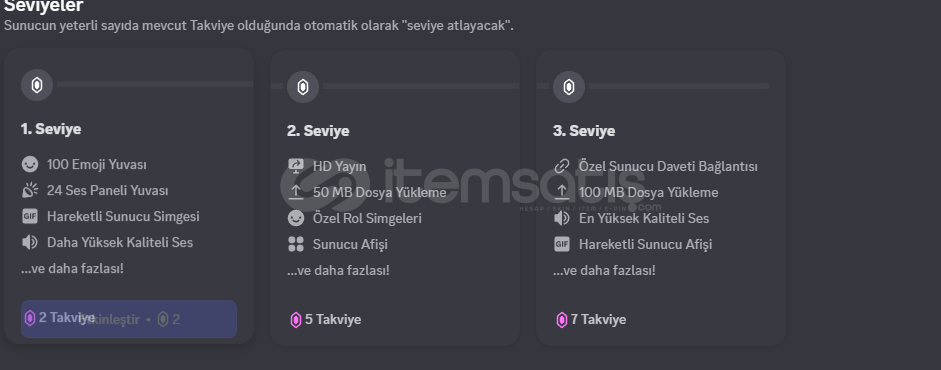The image size is (941, 370).
Task: Click the 3. Seviye card heading
Action: pyautogui.click(x=584, y=131)
